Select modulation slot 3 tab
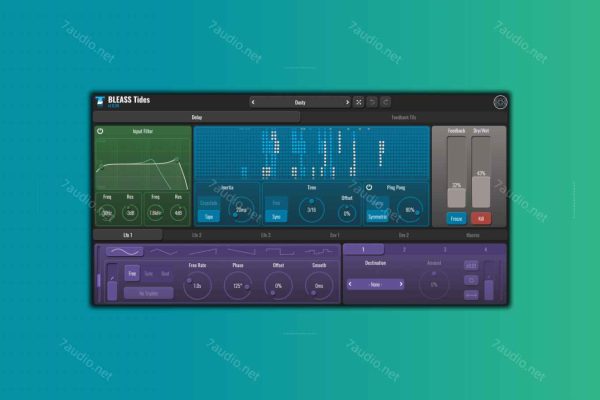Image resolution: width=600 pixels, height=400 pixels. pyautogui.click(x=445, y=250)
